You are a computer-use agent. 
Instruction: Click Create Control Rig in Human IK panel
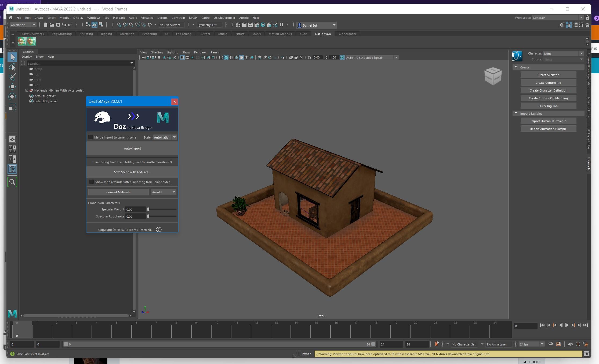[x=548, y=82]
